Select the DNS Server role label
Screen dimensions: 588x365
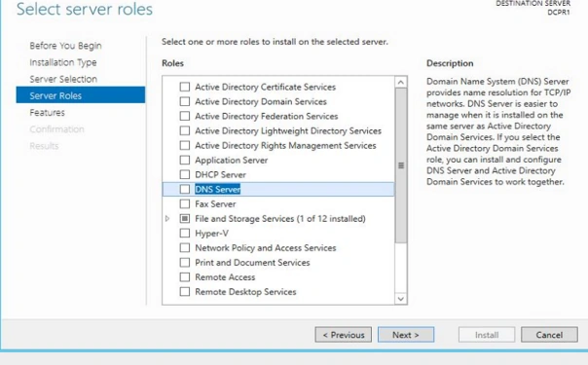coord(217,189)
